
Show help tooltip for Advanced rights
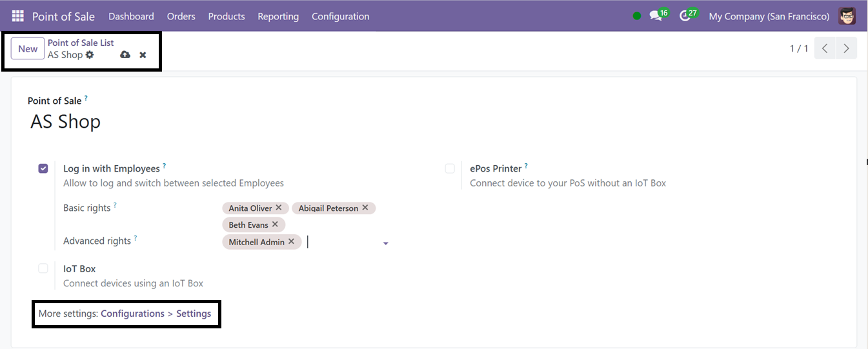click(136, 238)
